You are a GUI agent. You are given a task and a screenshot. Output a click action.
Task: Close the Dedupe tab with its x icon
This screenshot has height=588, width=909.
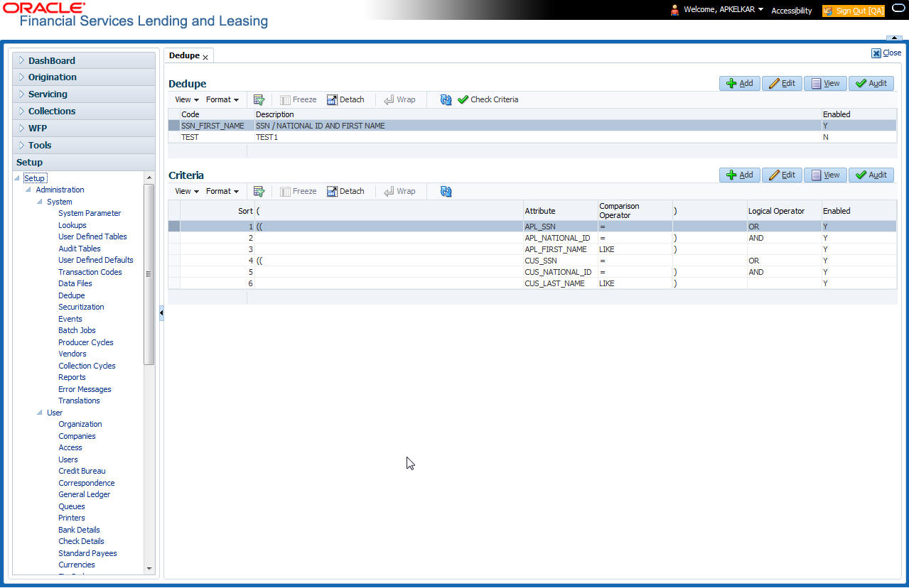(x=205, y=57)
